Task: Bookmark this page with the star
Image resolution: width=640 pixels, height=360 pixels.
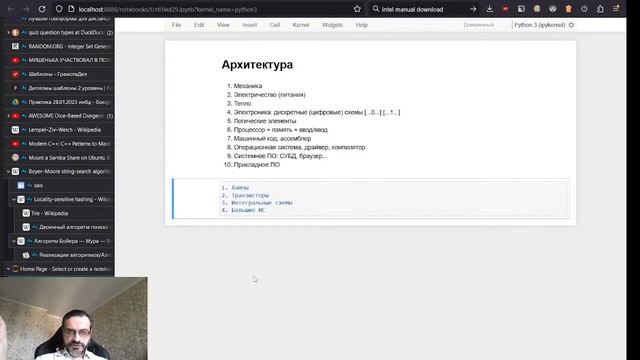Action: click(x=357, y=9)
